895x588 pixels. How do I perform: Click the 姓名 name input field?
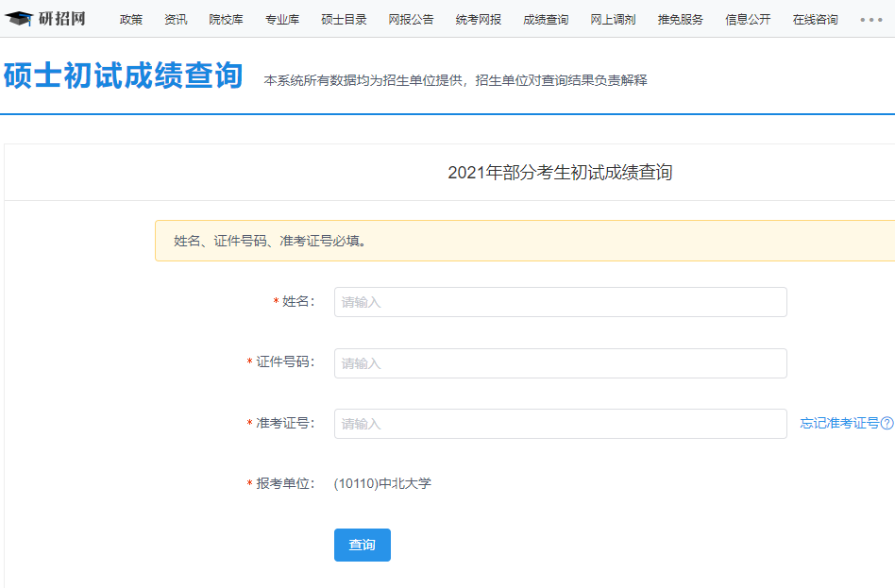tap(559, 302)
